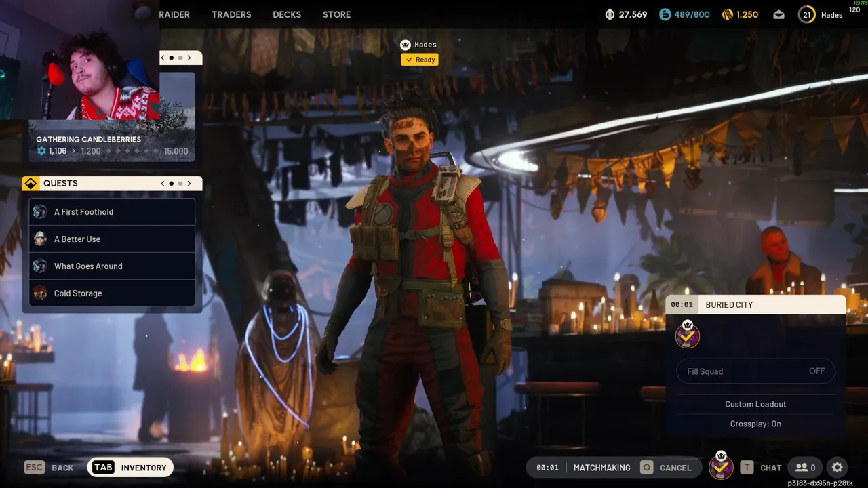Click the Buried City map header
This screenshot has height=488, width=868.
point(756,304)
